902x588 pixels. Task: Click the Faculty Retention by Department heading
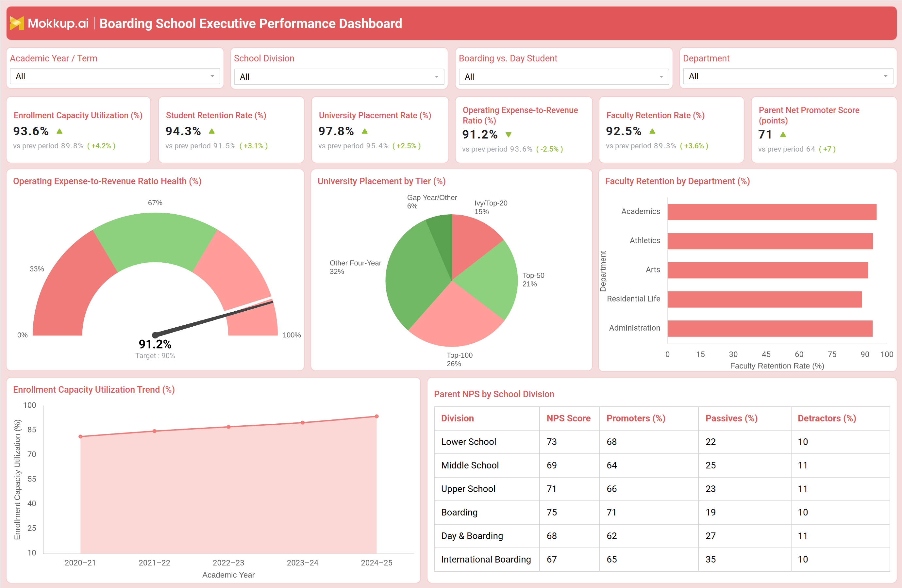677,181
